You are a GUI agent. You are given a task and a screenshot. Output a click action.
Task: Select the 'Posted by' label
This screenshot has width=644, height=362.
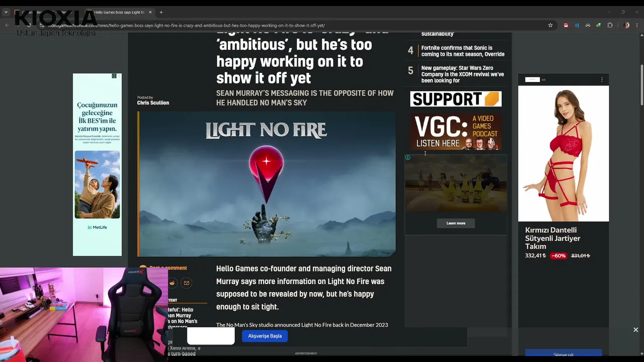click(x=145, y=98)
